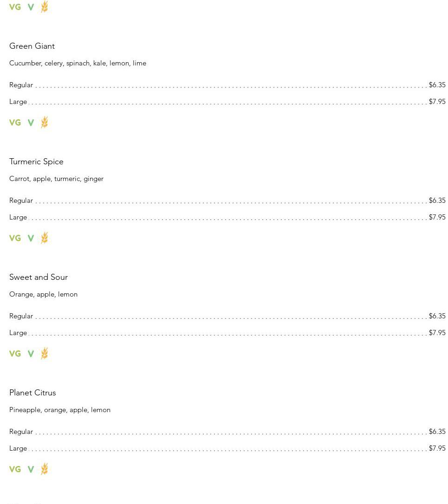Click the VG icon under Planet Citrus
448x504 pixels.
15,469
